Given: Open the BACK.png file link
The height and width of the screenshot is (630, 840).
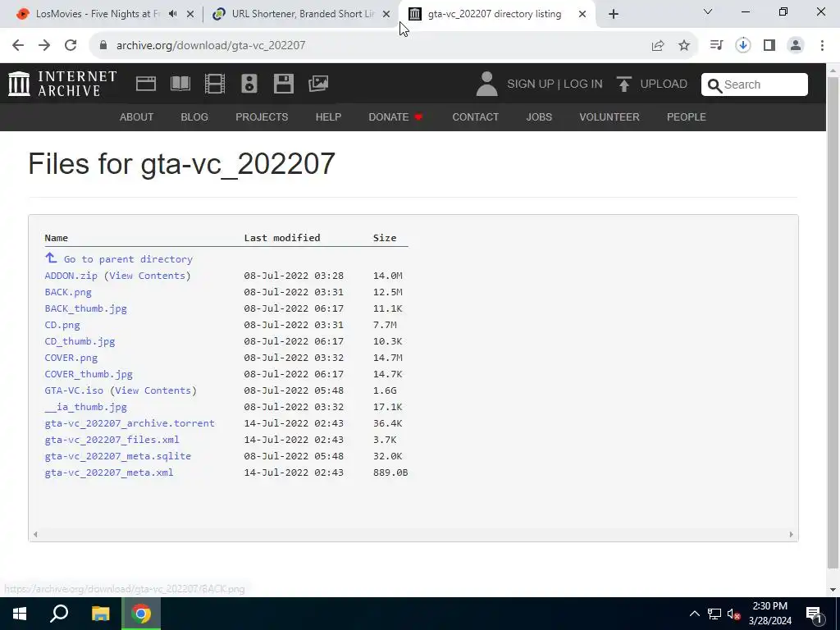Looking at the screenshot, I should coord(68,292).
